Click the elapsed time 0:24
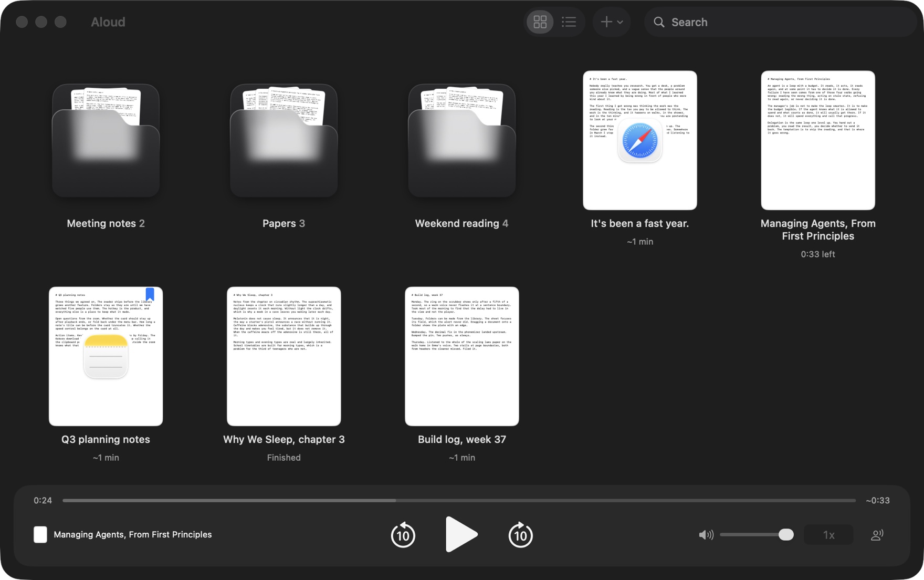 point(43,500)
